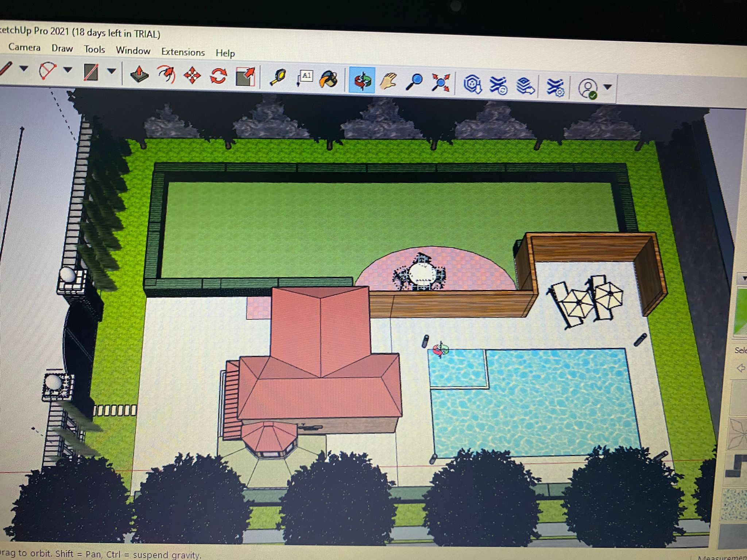Open the Extensions menu

[183, 52]
